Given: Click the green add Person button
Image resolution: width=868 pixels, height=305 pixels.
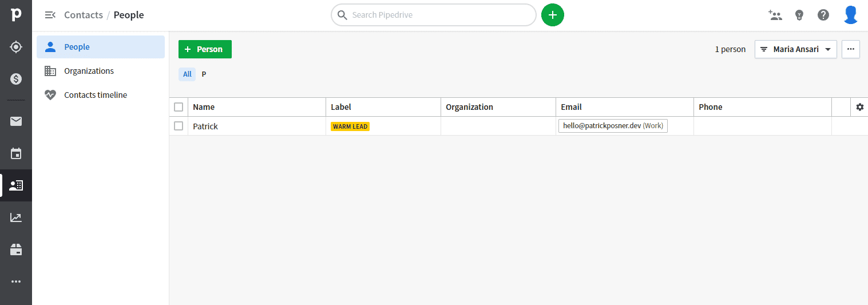Looking at the screenshot, I should pyautogui.click(x=205, y=49).
